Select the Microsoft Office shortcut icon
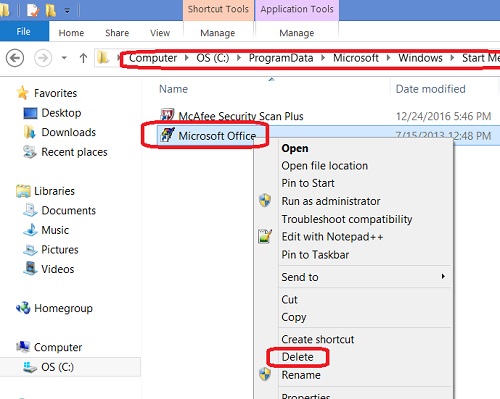Viewport: 500px width, 399px height. pos(167,135)
